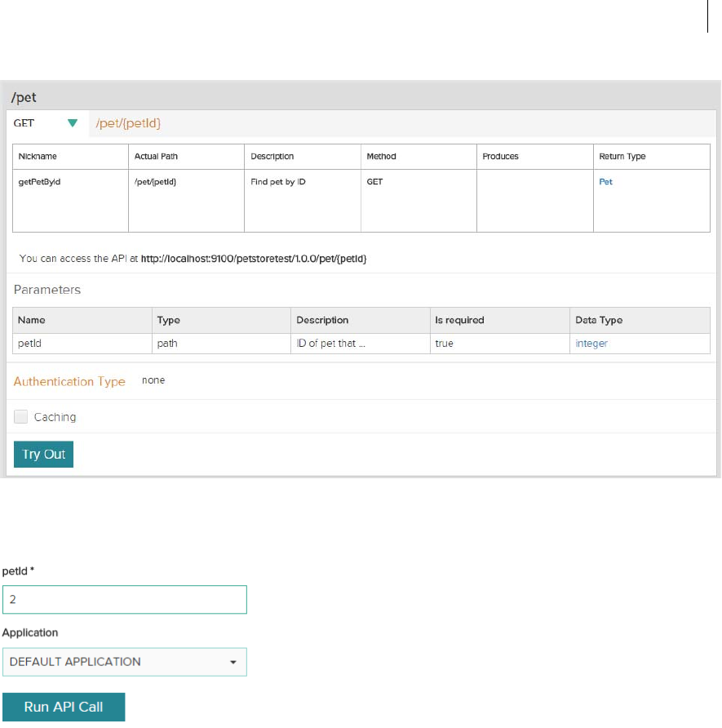
Task: Click the Try Out button
Action: tap(43, 454)
